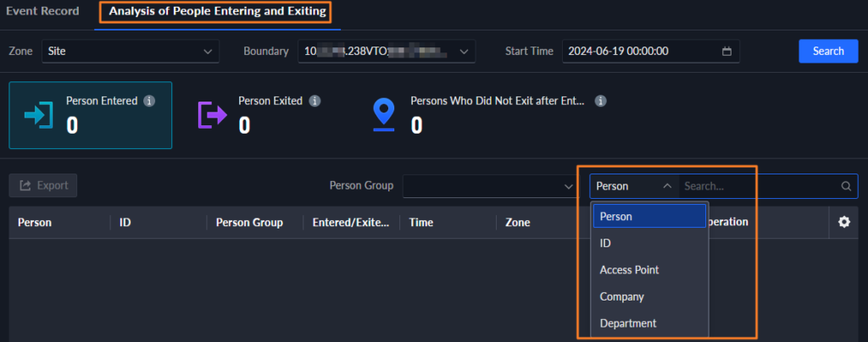The width and height of the screenshot is (868, 342).
Task: Click the purple Person Exited icon
Action: tap(209, 113)
